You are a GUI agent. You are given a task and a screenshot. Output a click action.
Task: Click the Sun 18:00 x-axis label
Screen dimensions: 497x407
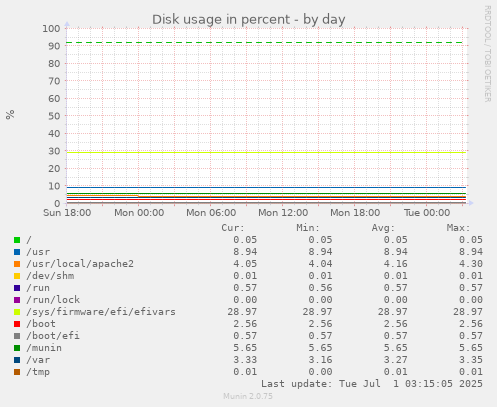tap(67, 213)
